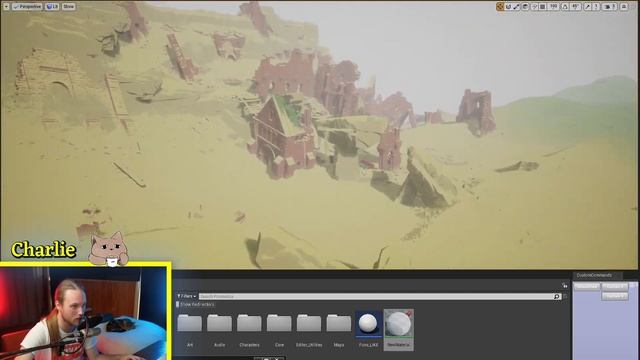Open the Lit view mode dropdown
Image resolution: width=640 pixels, height=360 pixels.
coord(52,7)
